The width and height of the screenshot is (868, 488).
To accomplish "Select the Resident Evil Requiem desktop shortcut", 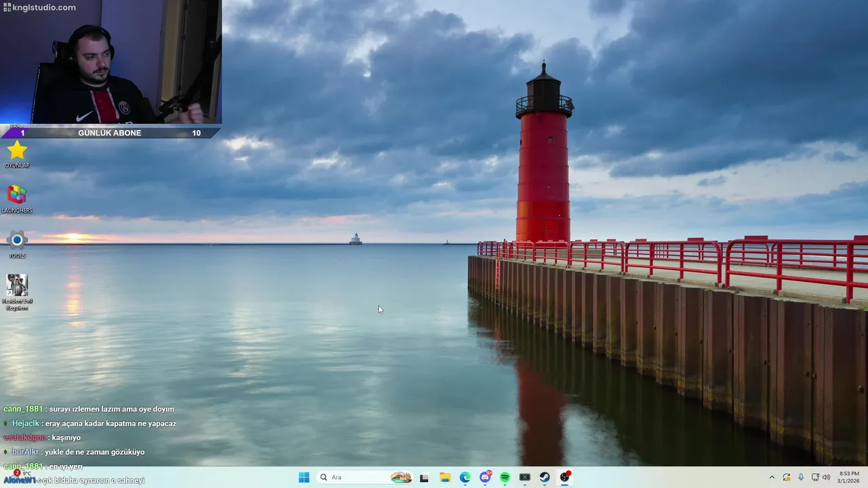I will pyautogui.click(x=17, y=291).
